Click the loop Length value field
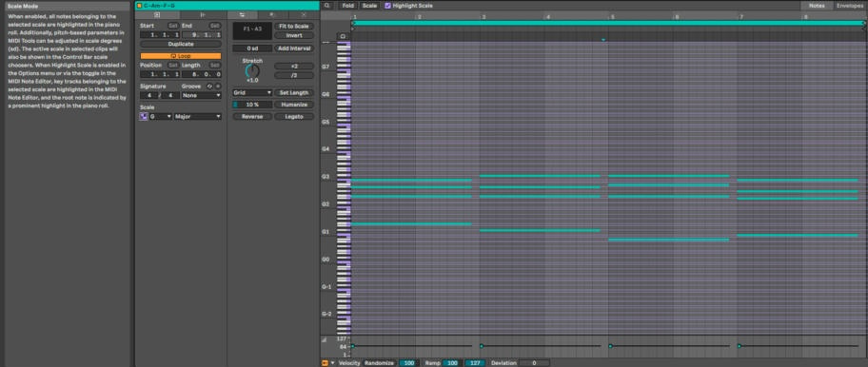The width and height of the screenshot is (868, 367). pyautogui.click(x=202, y=74)
